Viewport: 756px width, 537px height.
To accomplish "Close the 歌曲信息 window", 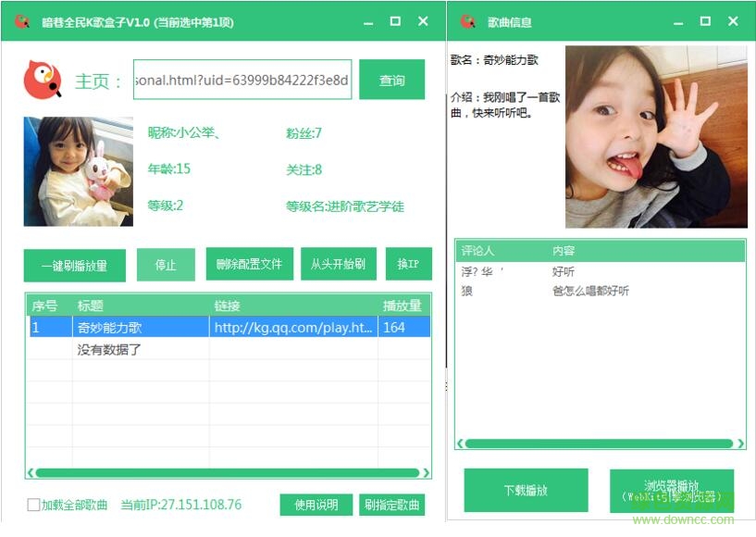I will 733,21.
